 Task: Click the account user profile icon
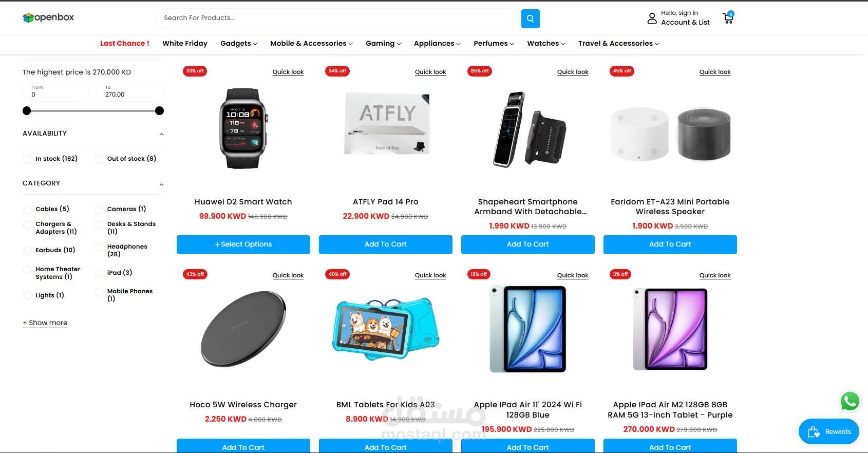(652, 18)
